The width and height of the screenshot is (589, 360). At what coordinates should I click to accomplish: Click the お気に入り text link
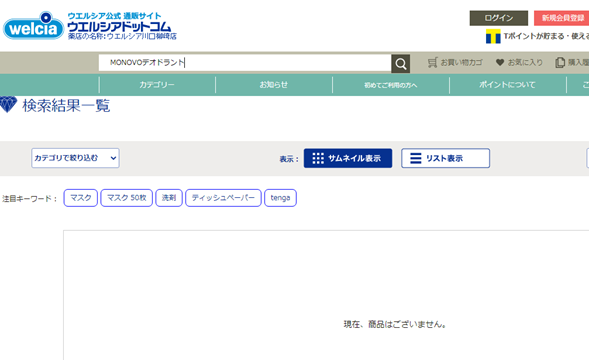pyautogui.click(x=525, y=62)
